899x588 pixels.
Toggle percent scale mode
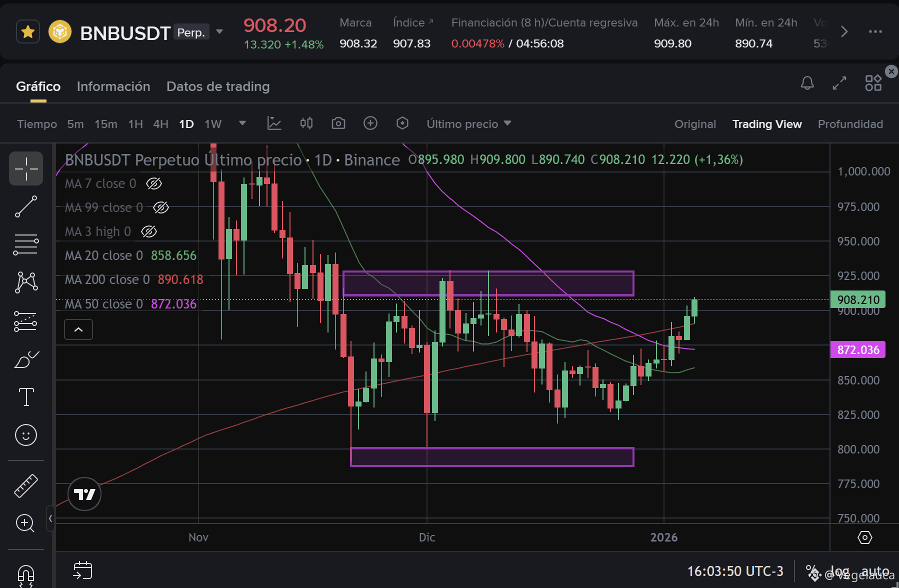pos(812,571)
